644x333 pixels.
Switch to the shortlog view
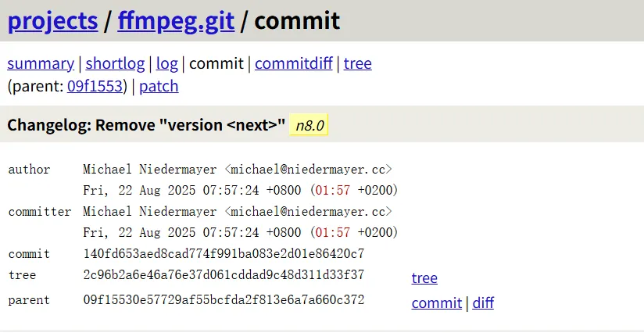[x=115, y=63]
